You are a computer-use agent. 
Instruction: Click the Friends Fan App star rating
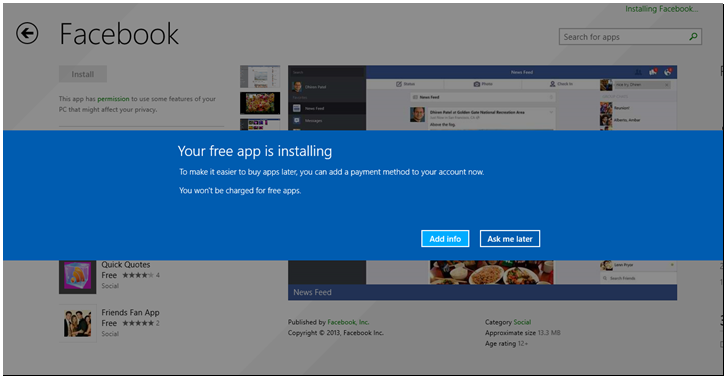138,323
